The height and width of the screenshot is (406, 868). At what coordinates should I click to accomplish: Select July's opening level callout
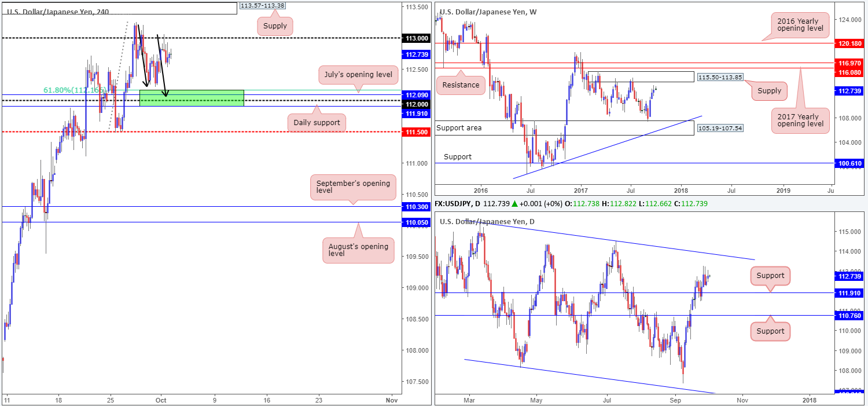tap(358, 74)
